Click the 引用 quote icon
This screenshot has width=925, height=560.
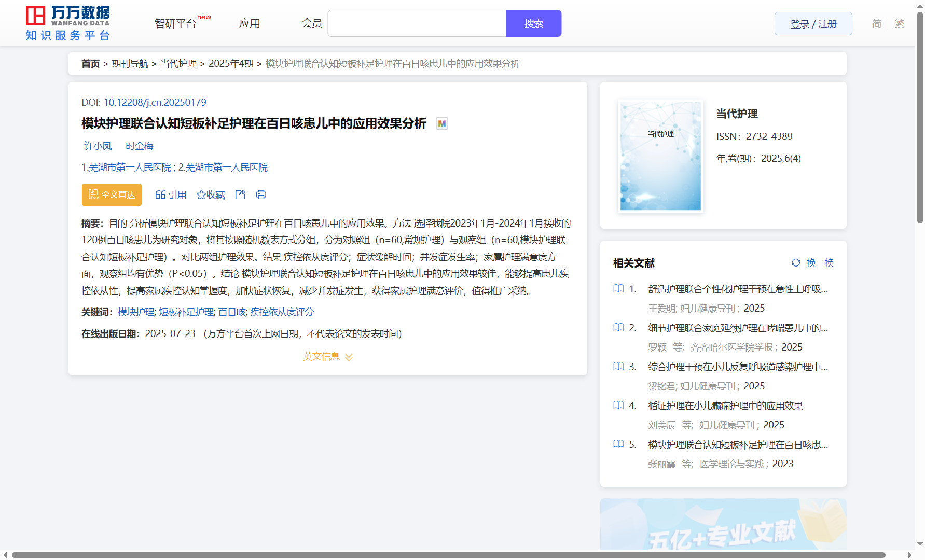click(160, 195)
